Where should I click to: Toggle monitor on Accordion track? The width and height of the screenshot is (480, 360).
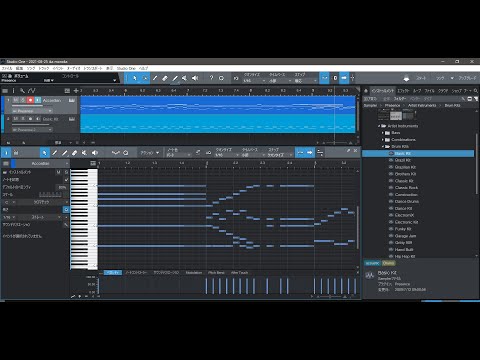[38, 100]
